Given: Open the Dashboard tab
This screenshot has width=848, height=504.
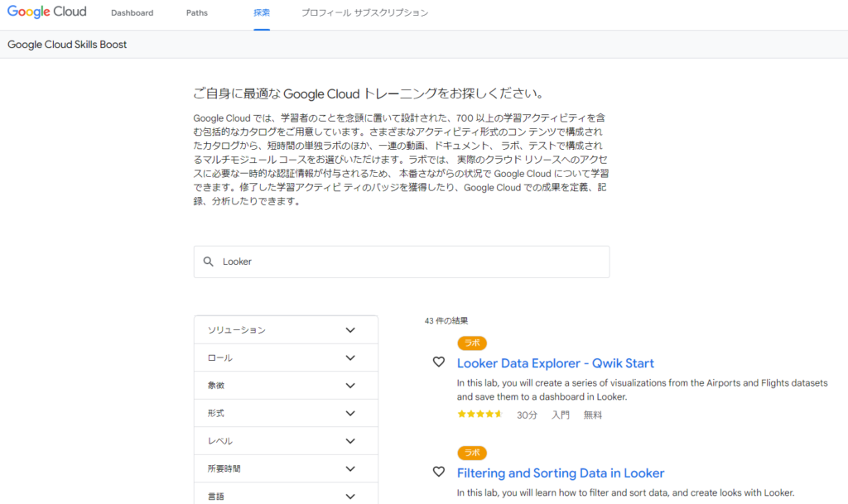Looking at the screenshot, I should coord(132,13).
